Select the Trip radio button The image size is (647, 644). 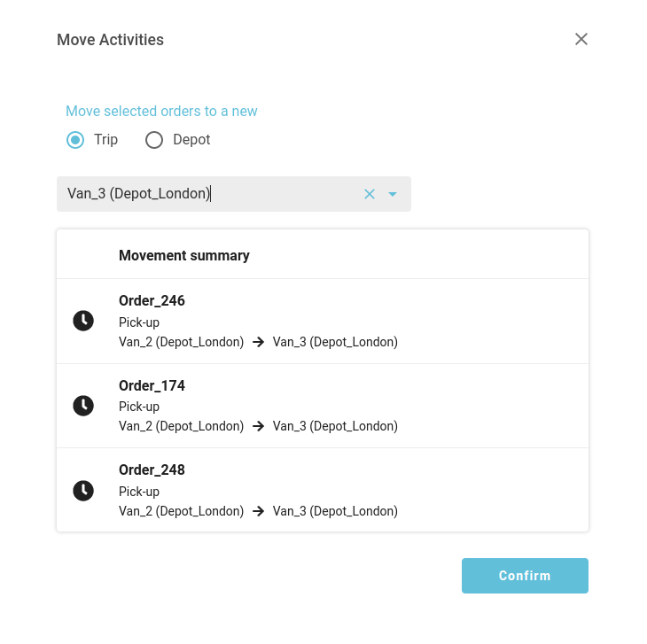(76, 140)
